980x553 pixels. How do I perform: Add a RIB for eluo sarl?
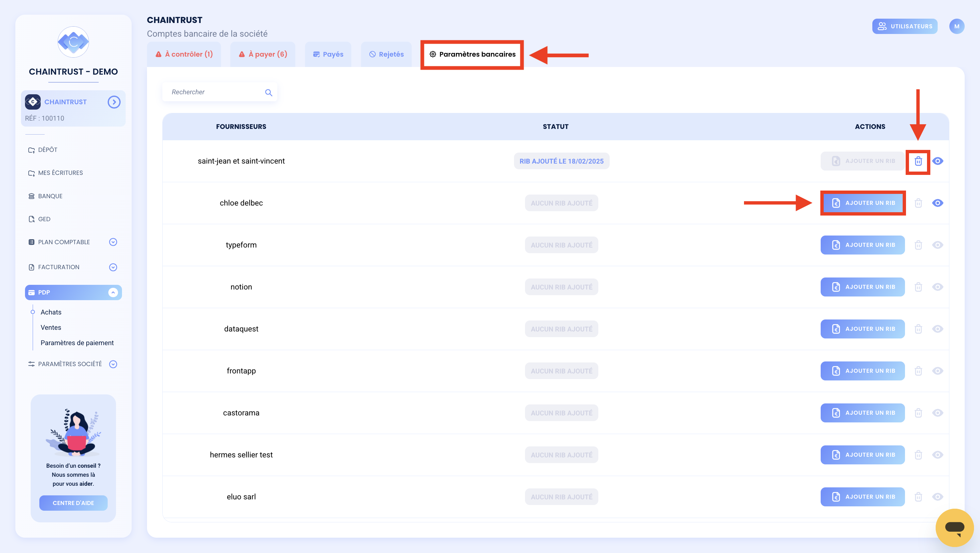click(862, 497)
